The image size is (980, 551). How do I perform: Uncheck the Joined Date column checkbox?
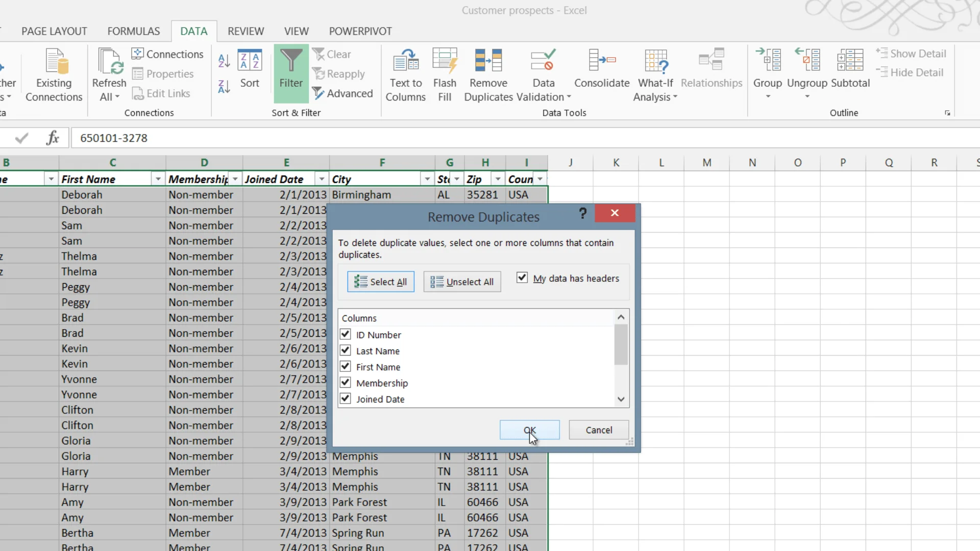click(x=346, y=398)
